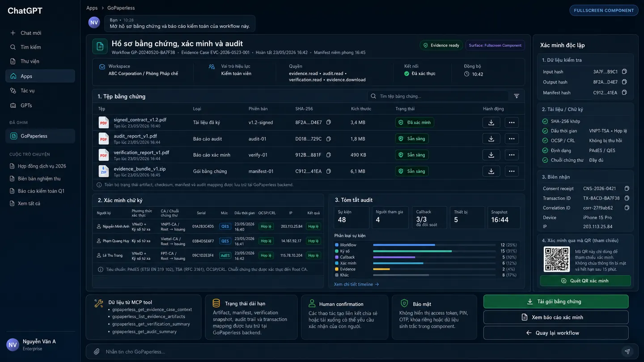Screen dimensions: 644x362
Task: Open more actions for verification_report_v1.pdf
Action: [x=512, y=155]
